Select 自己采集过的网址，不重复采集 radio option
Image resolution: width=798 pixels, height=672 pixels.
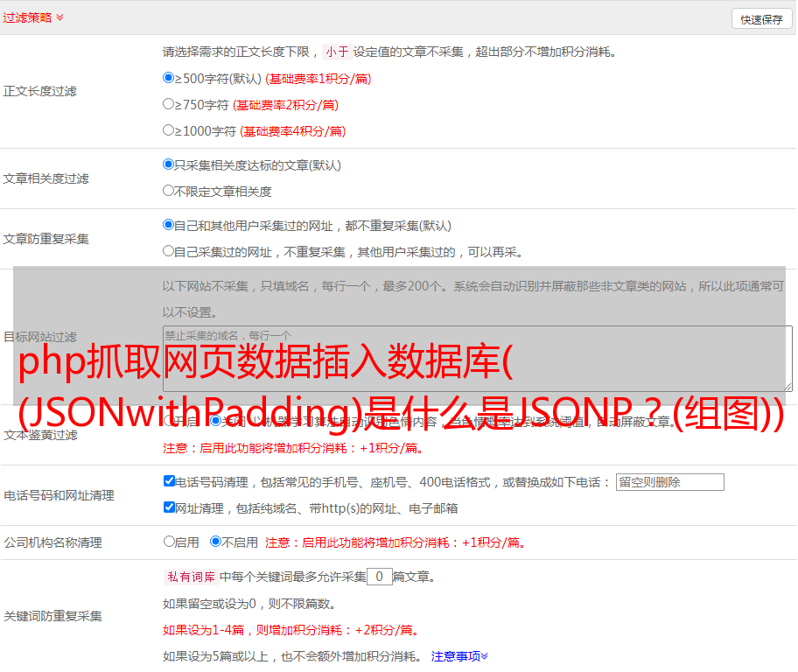pos(168,251)
